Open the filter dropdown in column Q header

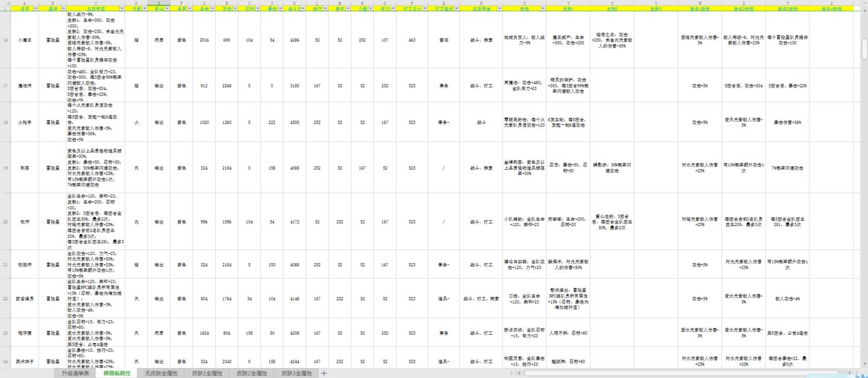pyautogui.click(x=455, y=9)
